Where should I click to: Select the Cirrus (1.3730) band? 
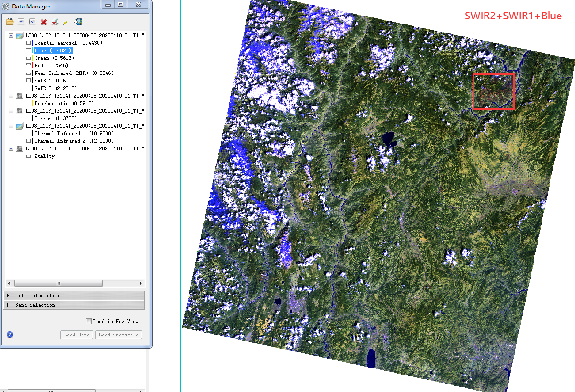tap(56, 118)
